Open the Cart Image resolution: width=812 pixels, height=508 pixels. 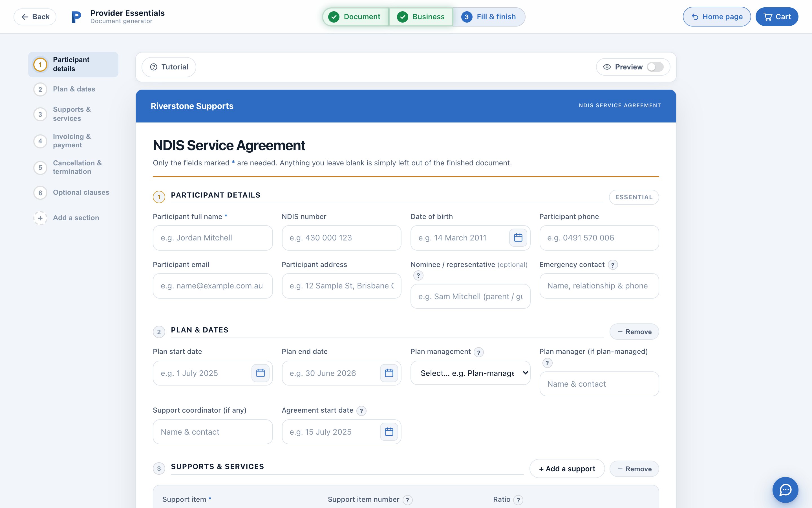[x=777, y=17]
